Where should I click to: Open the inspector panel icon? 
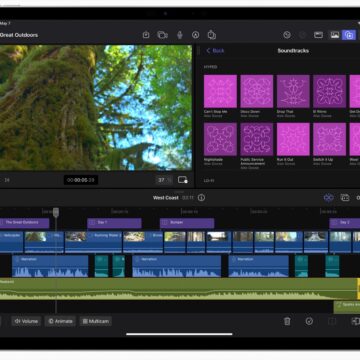(x=318, y=35)
